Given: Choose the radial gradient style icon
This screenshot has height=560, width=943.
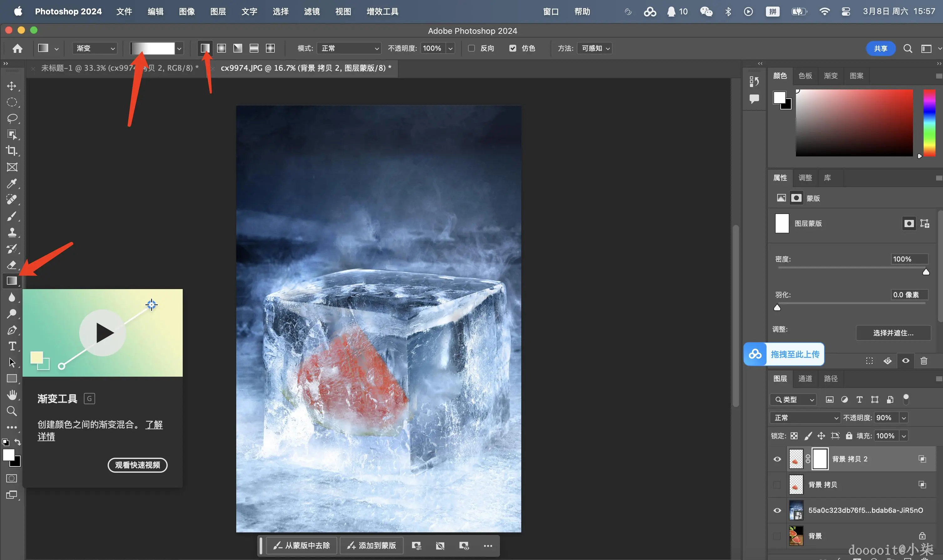Looking at the screenshot, I should 222,48.
